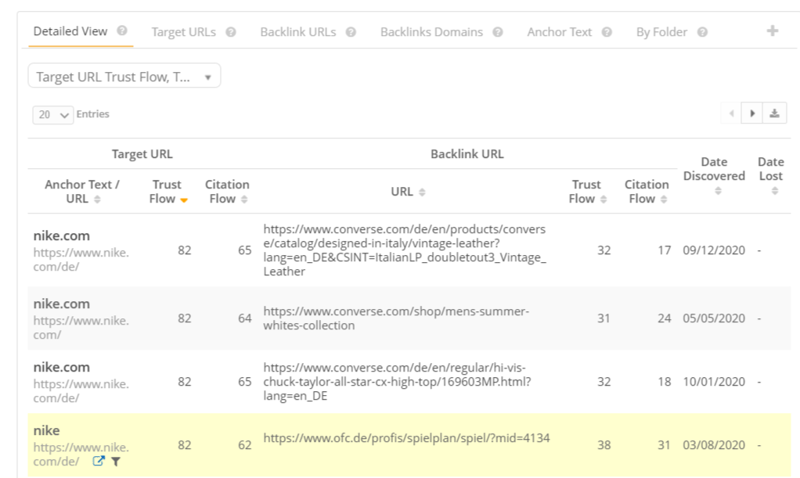Click Citation Flow value 17
Viewport: 800px width, 478px height.
pyautogui.click(x=664, y=250)
